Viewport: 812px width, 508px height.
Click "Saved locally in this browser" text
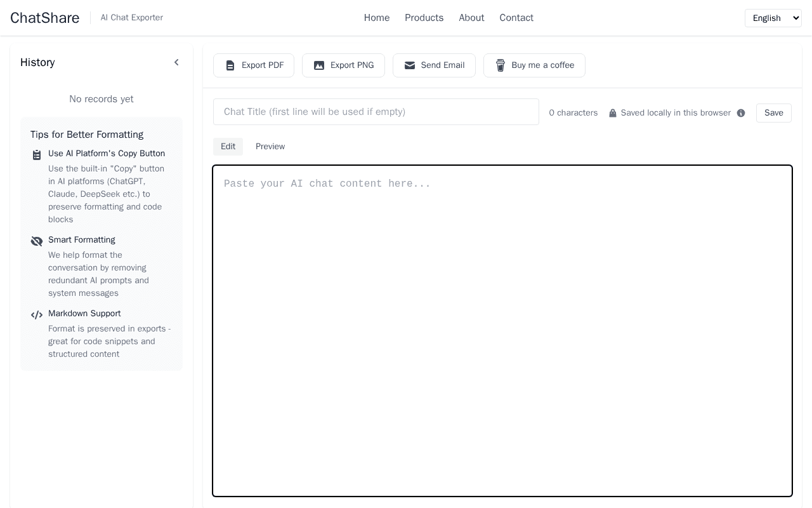(x=676, y=113)
